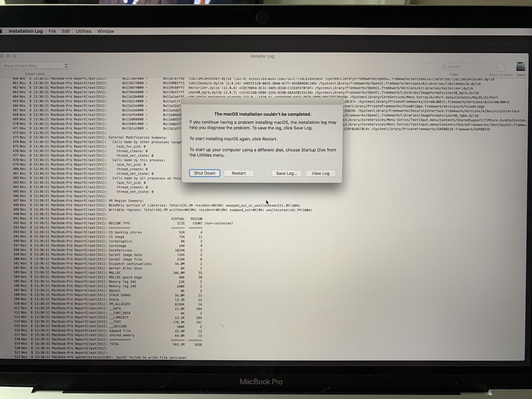Select the OpenCL log row
Screen dimensions: 532x399
click(x=108, y=291)
